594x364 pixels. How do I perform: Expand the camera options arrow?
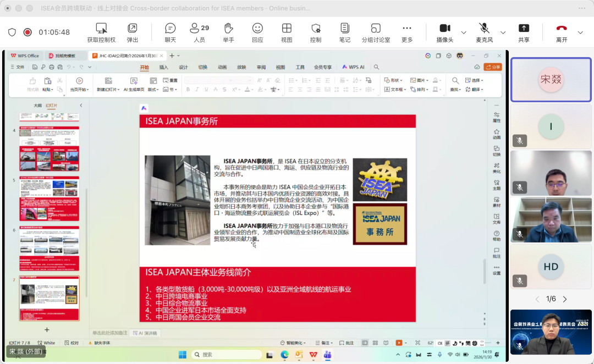tap(464, 32)
